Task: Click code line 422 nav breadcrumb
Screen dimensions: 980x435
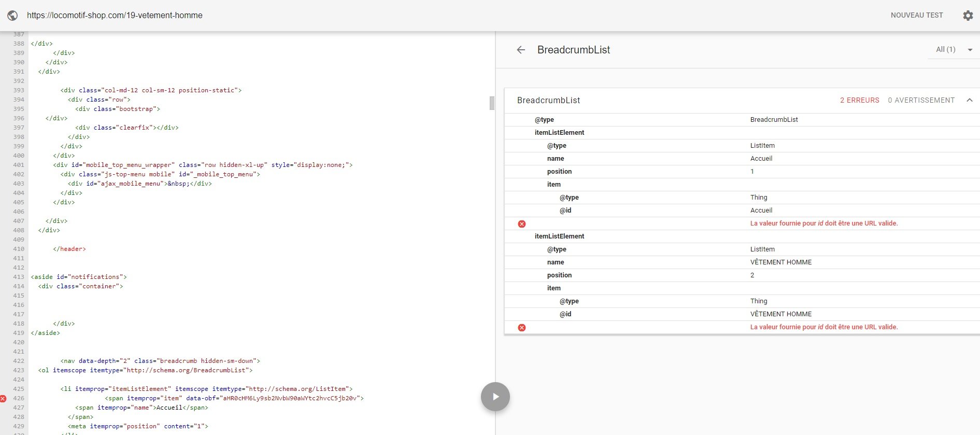Action: point(160,361)
